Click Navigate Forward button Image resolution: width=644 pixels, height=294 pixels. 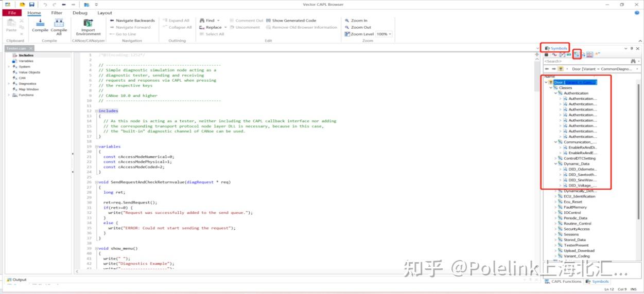(130, 27)
